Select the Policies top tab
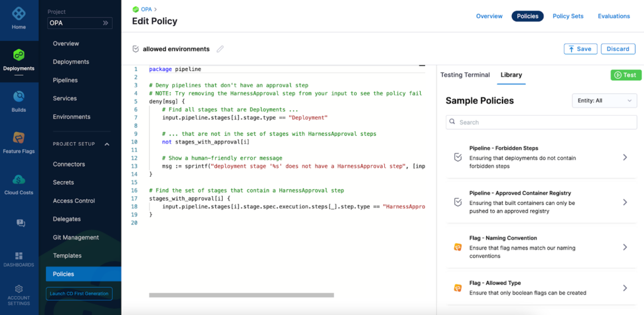 [528, 16]
